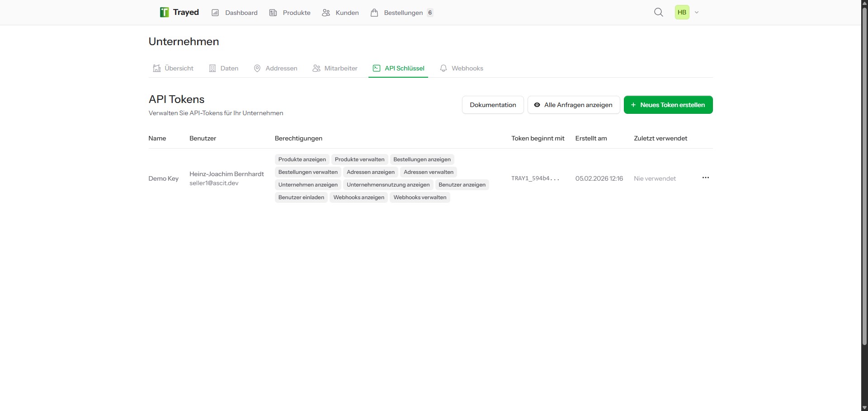Click the Webhooks bell icon
Screen dimensions: 868x411
(x=443, y=68)
